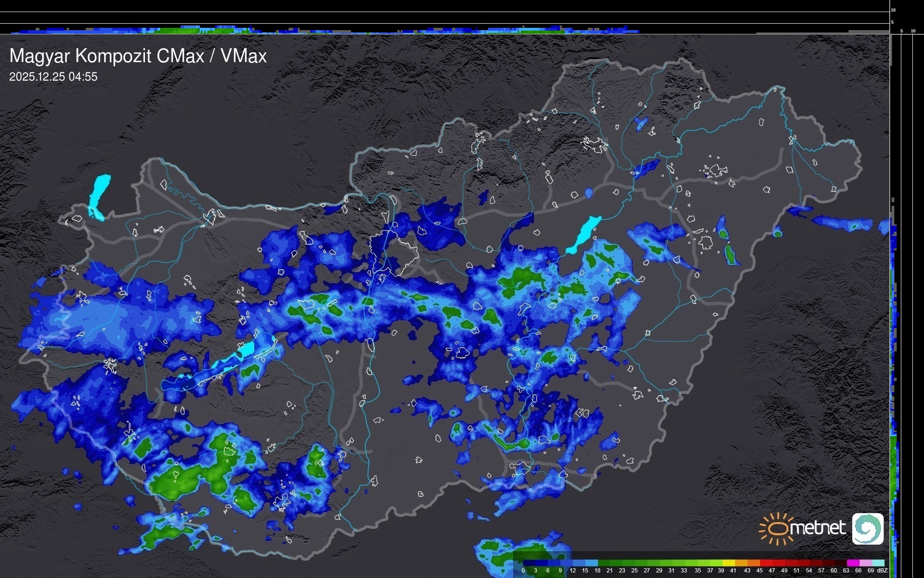924x578 pixels.
Task: Click the 5 label on top VMax scale
Action: tap(893, 22)
